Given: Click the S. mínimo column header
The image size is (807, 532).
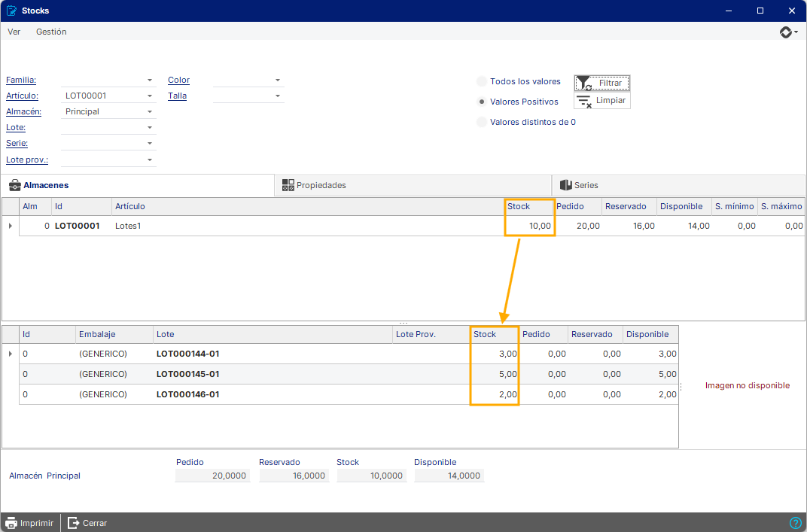Looking at the screenshot, I should (735, 206).
